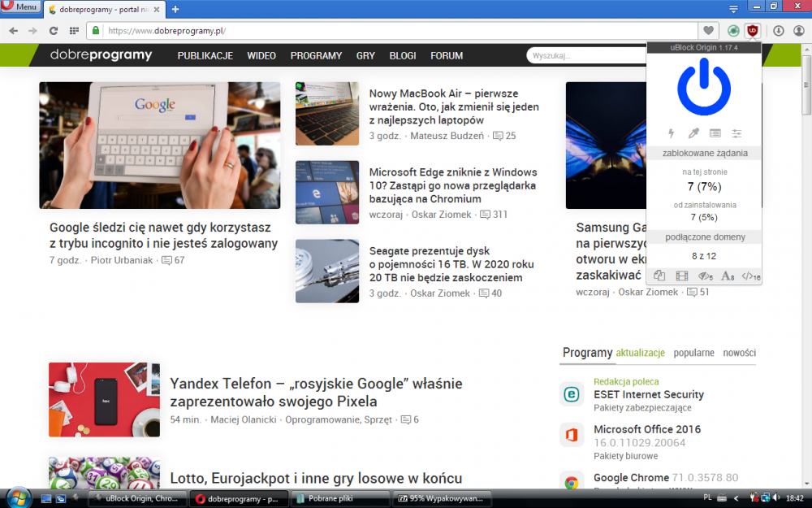812x508 pixels.
Task: Toggle uBlock cosmetic filtering eye icon
Action: click(706, 276)
